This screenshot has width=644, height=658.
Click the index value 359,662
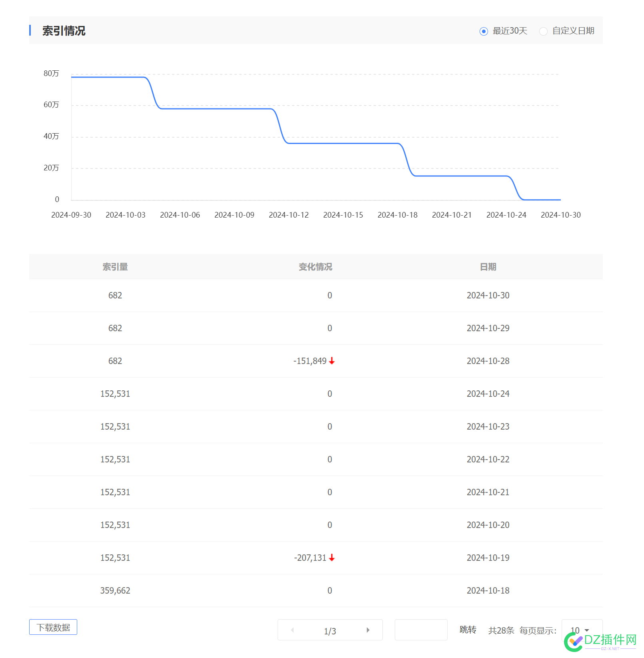115,590
